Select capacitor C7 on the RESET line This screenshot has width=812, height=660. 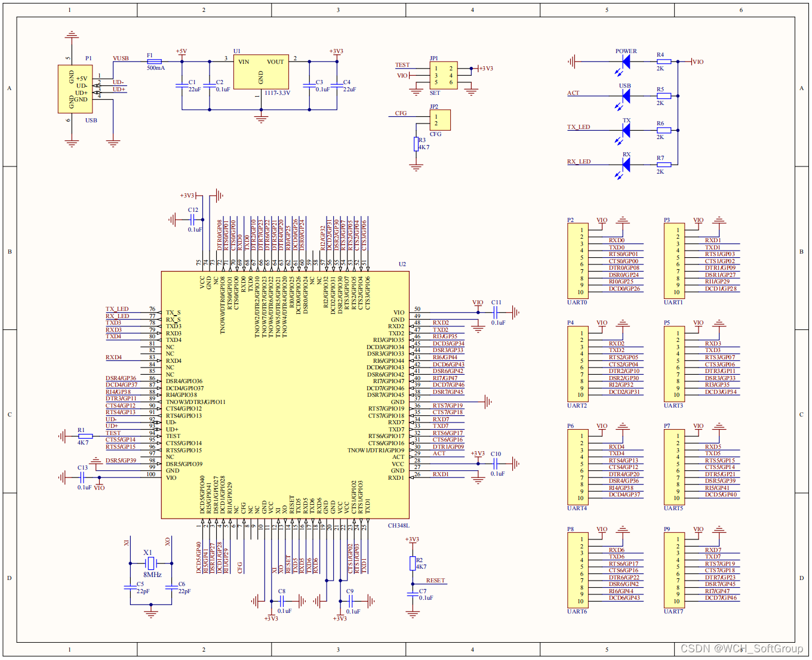[412, 594]
